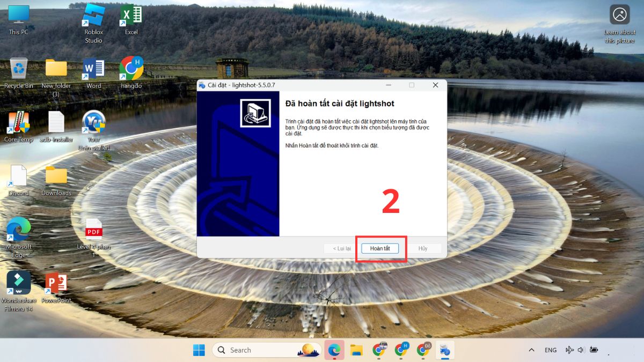Select the Recycle Bin icon
This screenshot has height=362, width=644.
[x=19, y=73]
